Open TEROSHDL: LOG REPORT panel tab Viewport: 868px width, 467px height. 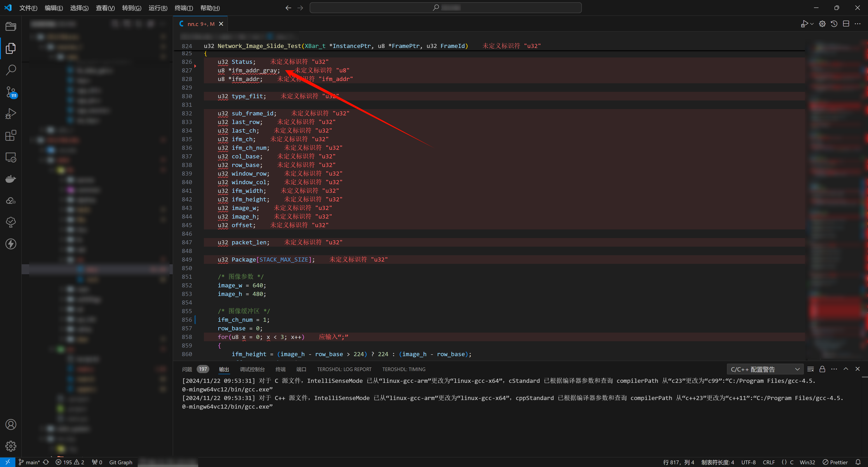pos(344,369)
